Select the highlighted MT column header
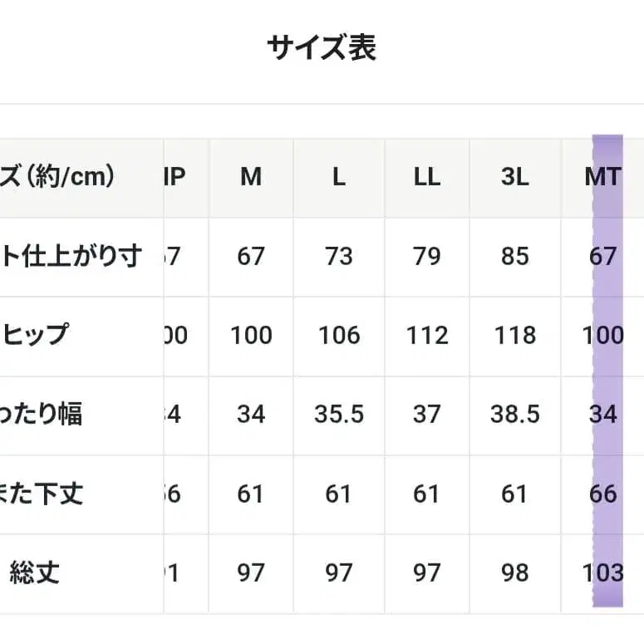The image size is (644, 644). tap(602, 177)
